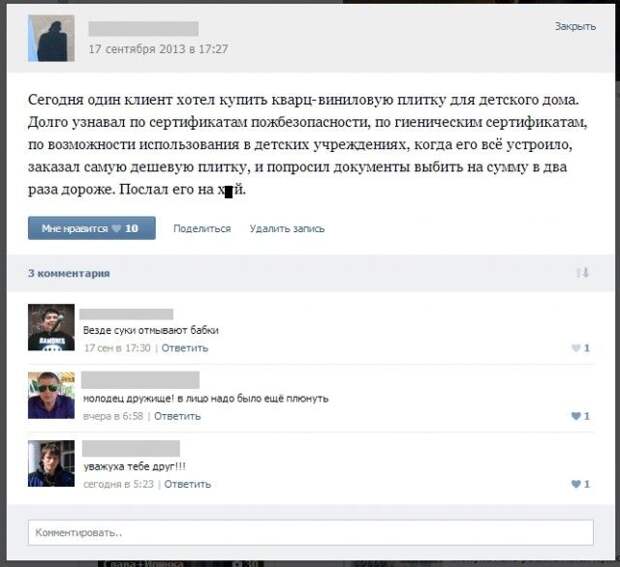
Task: Open post author's avatar photo
Action: [x=51, y=38]
